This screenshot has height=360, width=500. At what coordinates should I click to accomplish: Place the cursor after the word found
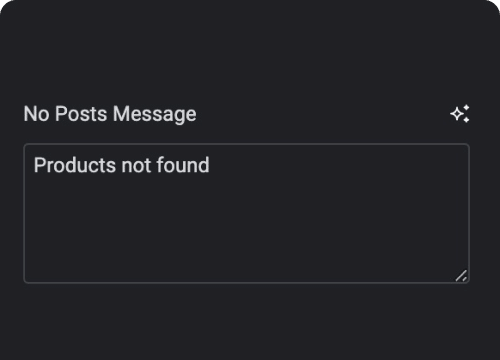coord(210,165)
